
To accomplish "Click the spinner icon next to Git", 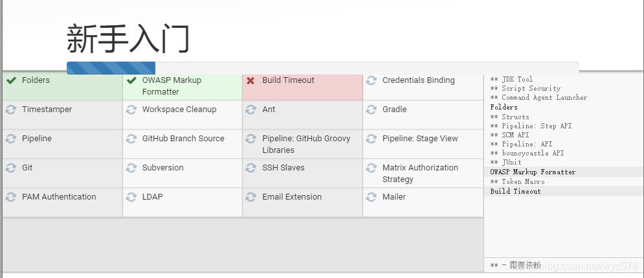I will [x=11, y=168].
